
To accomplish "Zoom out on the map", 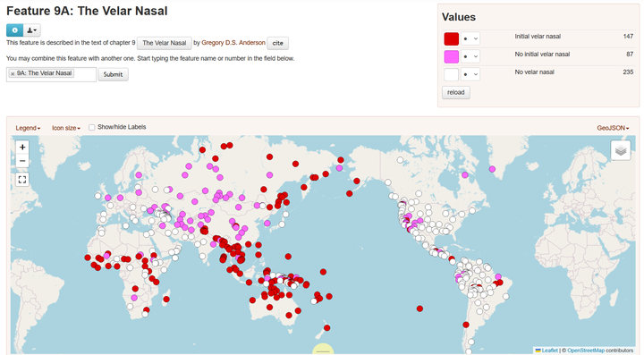I will coord(22,161).
